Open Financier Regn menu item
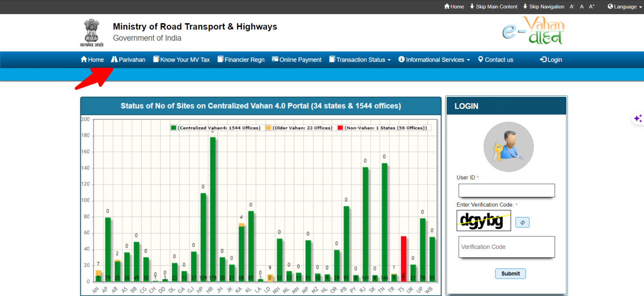644x296 pixels. pyautogui.click(x=241, y=60)
